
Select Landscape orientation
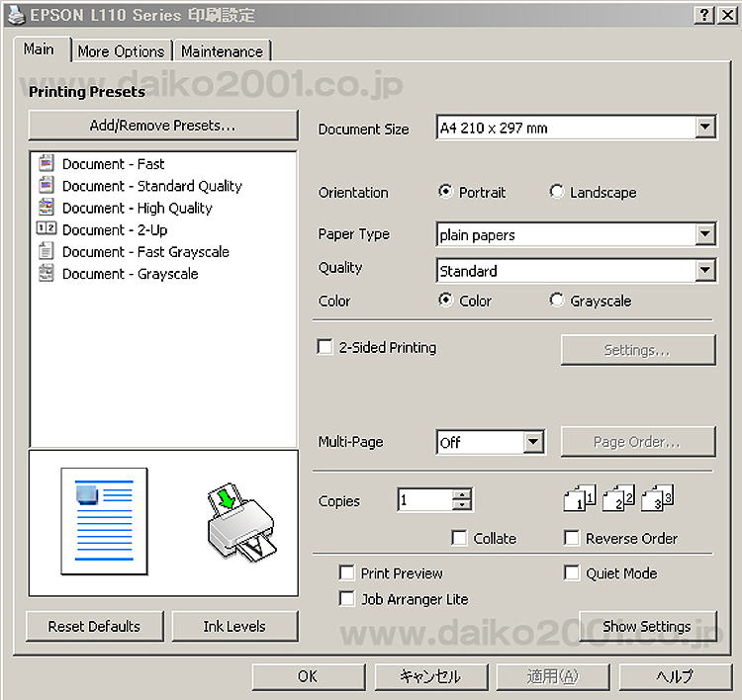coord(556,192)
